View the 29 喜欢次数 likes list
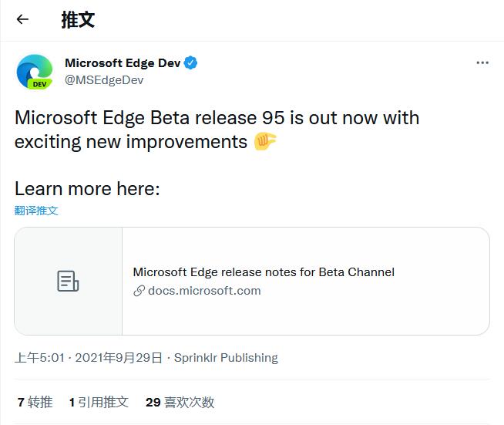Image resolution: width=504 pixels, height=425 pixels. (x=180, y=402)
